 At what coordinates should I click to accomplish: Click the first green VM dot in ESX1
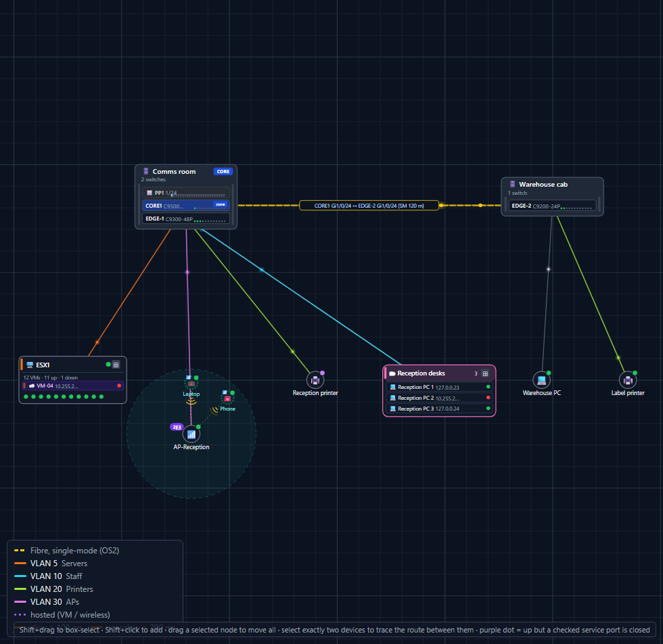point(26,396)
